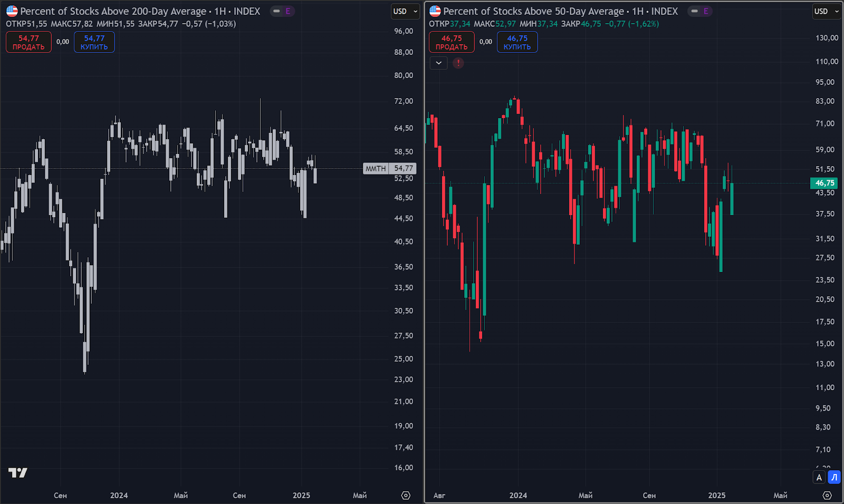The height and width of the screenshot is (504, 844).
Task: Click Авг label on 50-Day time axis
Action: 439,495
